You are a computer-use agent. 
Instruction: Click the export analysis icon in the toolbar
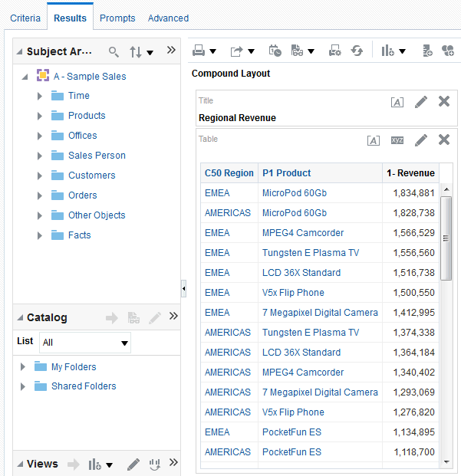[237, 51]
